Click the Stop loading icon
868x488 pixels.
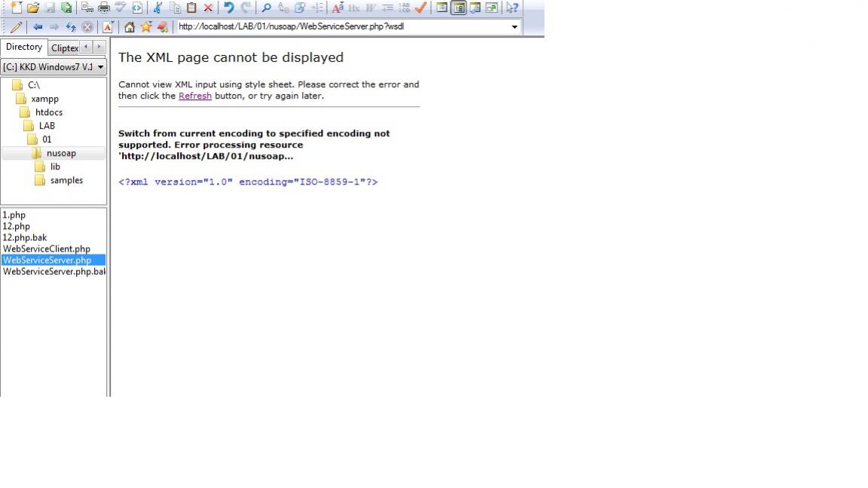point(87,26)
